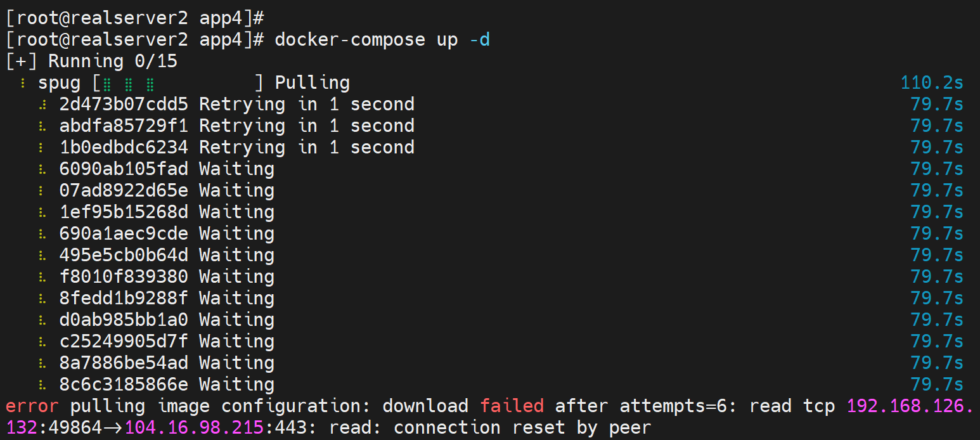Click the spinner icon before spug
This screenshot has width=980, height=440.
[22, 83]
